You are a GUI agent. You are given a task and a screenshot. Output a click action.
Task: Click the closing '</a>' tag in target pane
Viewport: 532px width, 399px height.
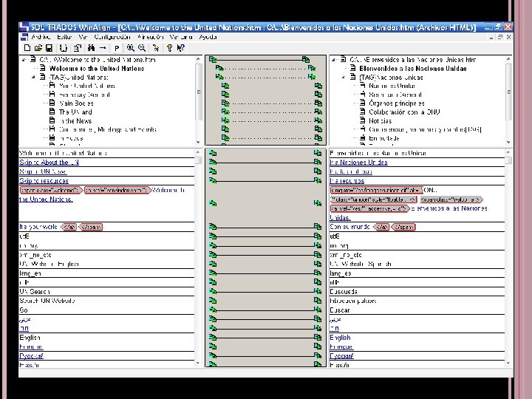382,227
